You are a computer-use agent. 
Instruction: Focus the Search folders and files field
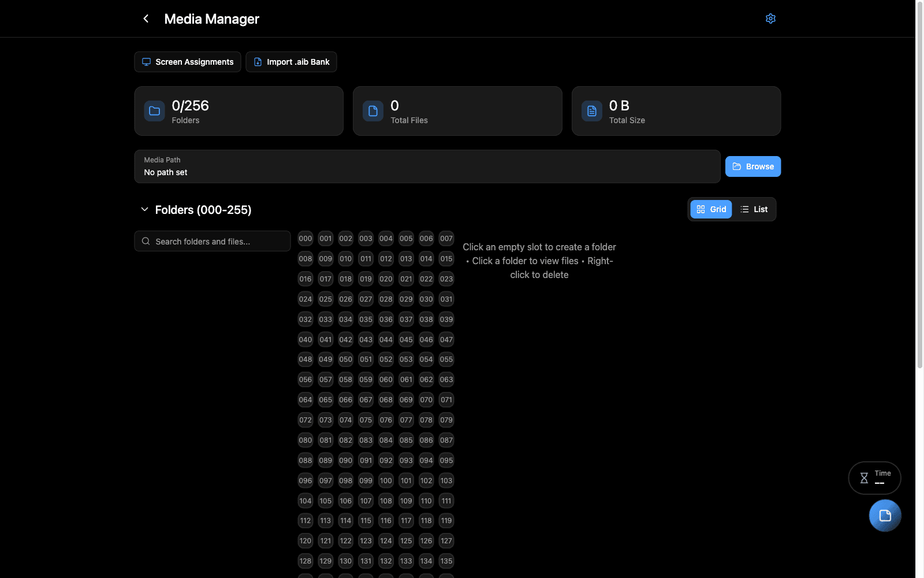pyautogui.click(x=213, y=241)
